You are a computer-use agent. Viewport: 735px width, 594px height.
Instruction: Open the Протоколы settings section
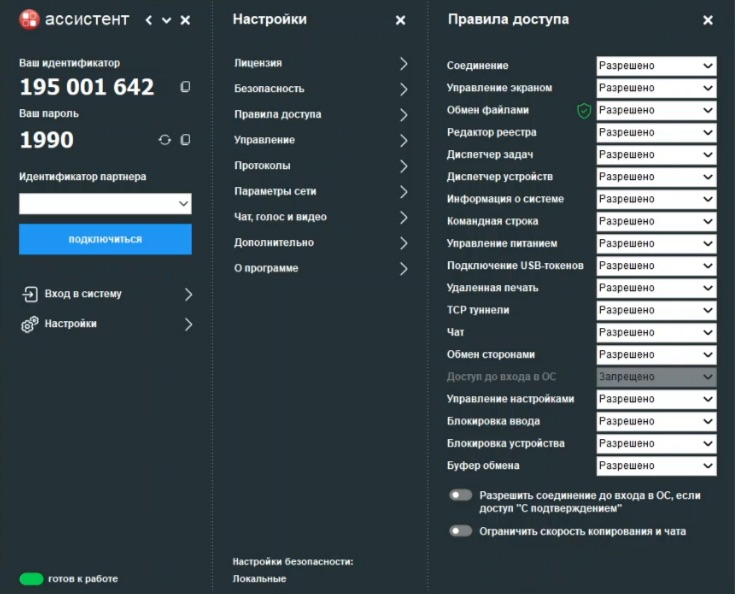click(x=321, y=166)
